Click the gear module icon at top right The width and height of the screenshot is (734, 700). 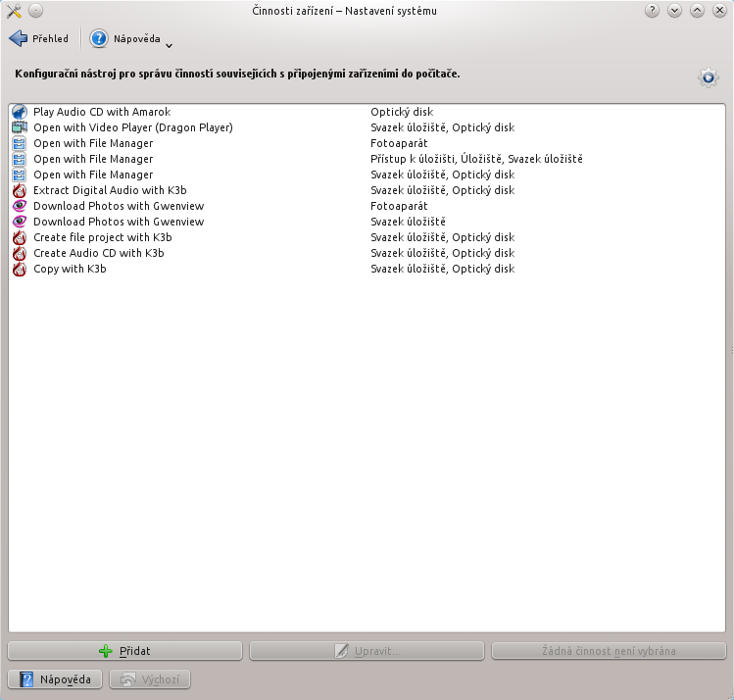709,77
